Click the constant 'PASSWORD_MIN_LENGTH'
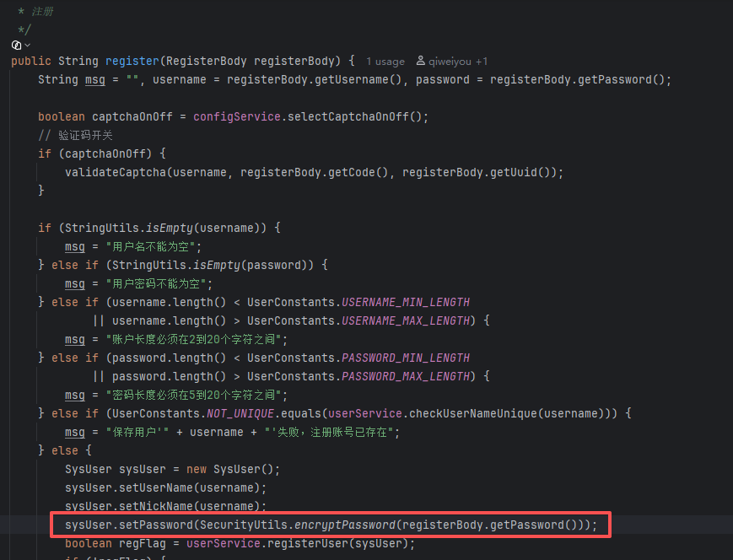Viewport: 733px width, 560px height. (x=406, y=358)
